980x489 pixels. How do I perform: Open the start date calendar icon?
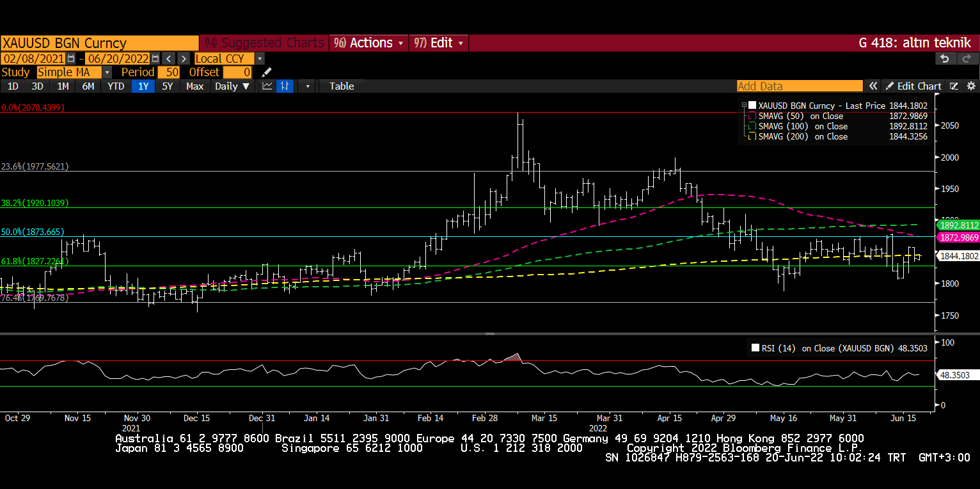pos(71,58)
